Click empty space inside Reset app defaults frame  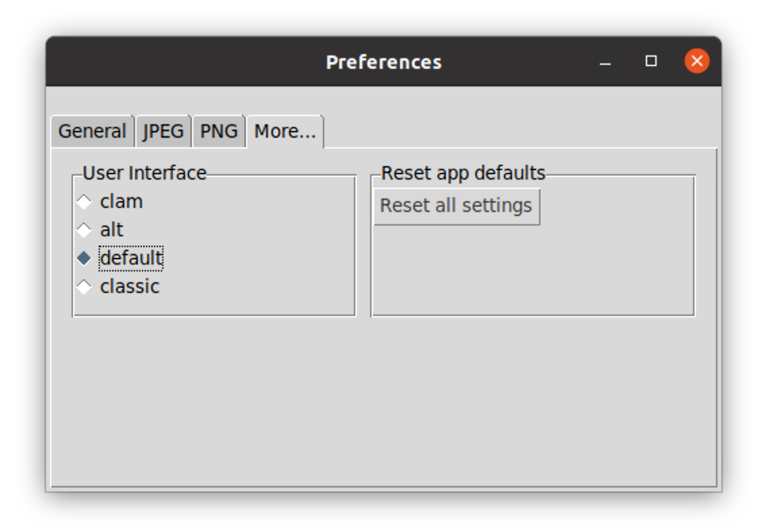[x=532, y=270]
